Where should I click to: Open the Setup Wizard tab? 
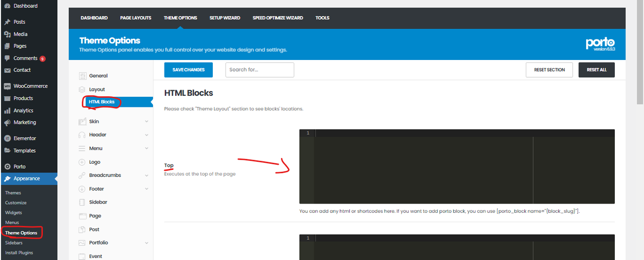point(225,18)
